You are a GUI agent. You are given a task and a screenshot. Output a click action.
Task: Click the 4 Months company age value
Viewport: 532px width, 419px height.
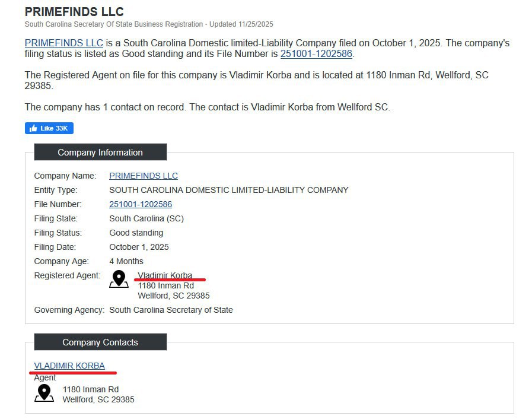[x=126, y=261]
